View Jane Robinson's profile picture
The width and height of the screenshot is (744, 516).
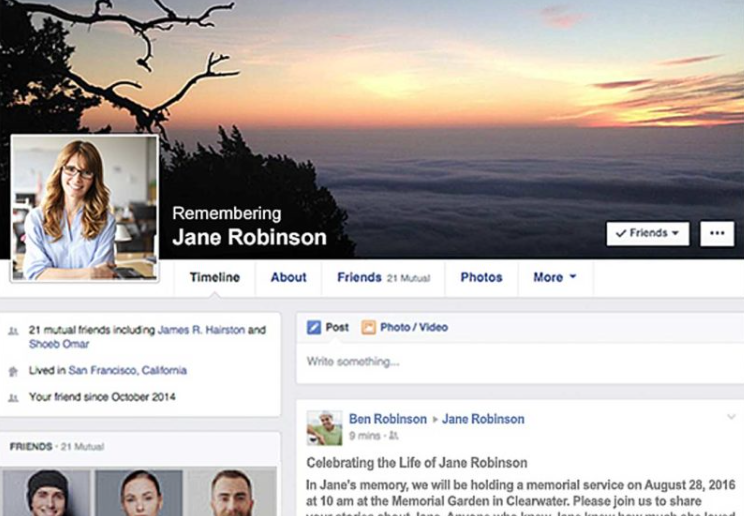point(84,208)
